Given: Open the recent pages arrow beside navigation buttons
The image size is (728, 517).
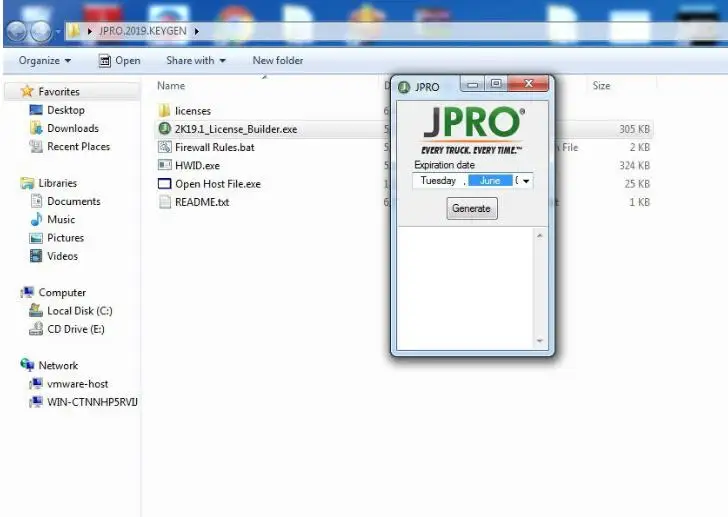Looking at the screenshot, I should coord(58,32).
